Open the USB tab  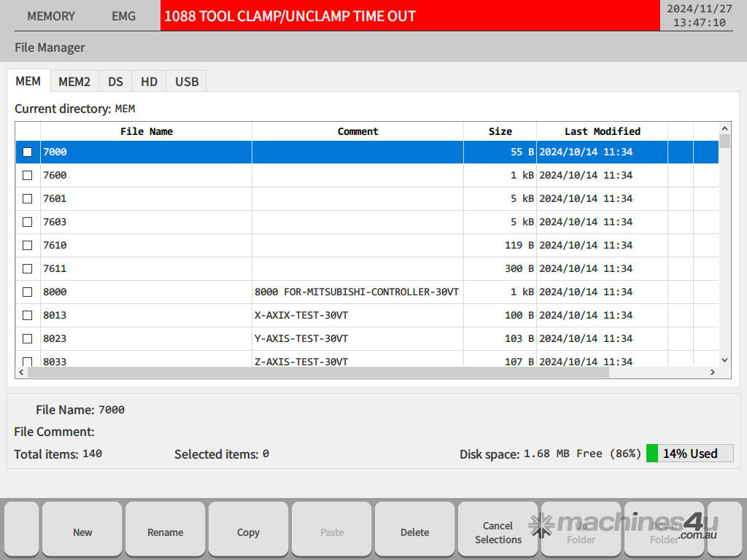187,82
